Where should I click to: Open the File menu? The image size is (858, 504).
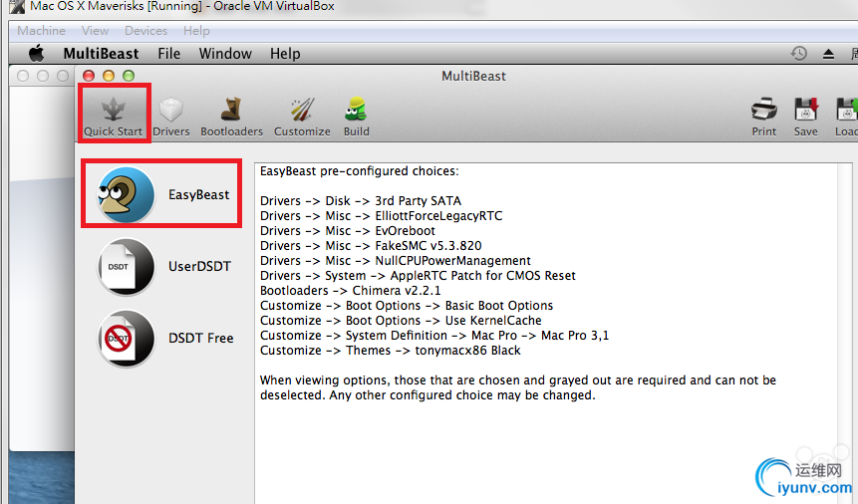click(169, 54)
